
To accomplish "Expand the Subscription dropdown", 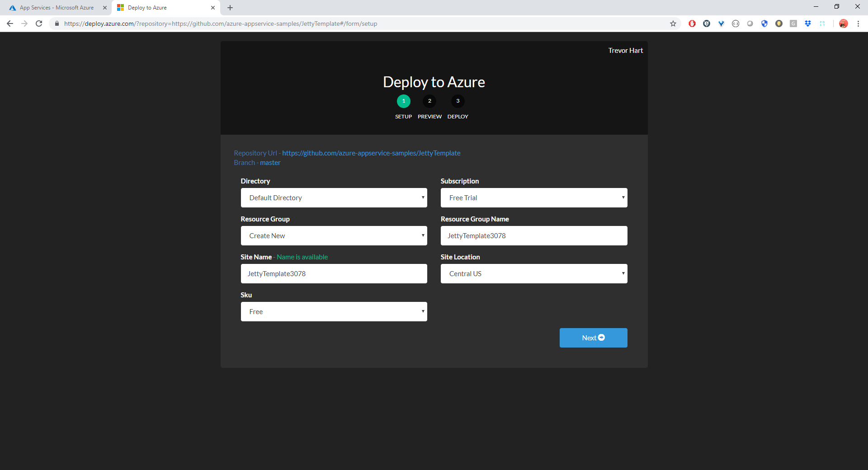I will pyautogui.click(x=534, y=198).
